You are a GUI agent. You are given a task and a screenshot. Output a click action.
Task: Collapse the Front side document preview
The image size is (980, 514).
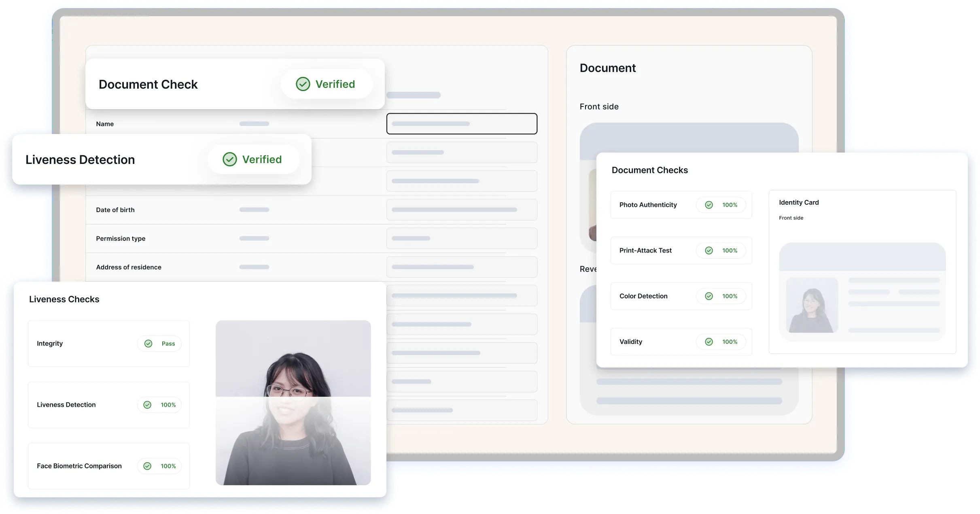[x=599, y=106]
